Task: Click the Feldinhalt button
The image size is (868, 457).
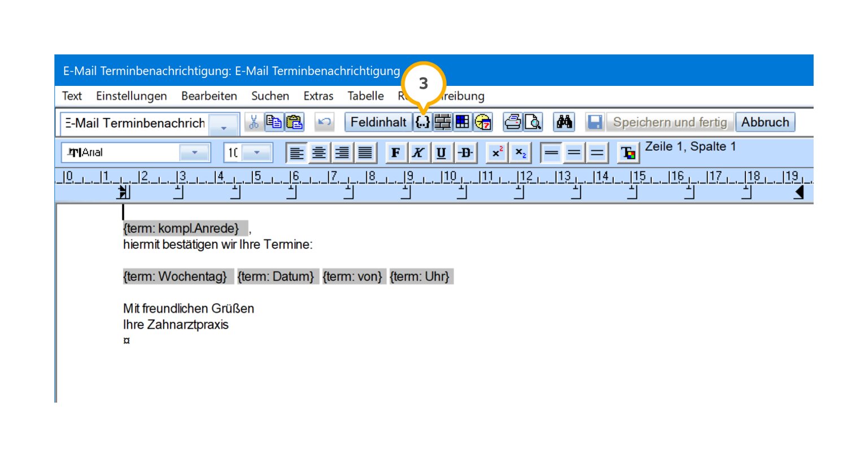Action: (378, 122)
